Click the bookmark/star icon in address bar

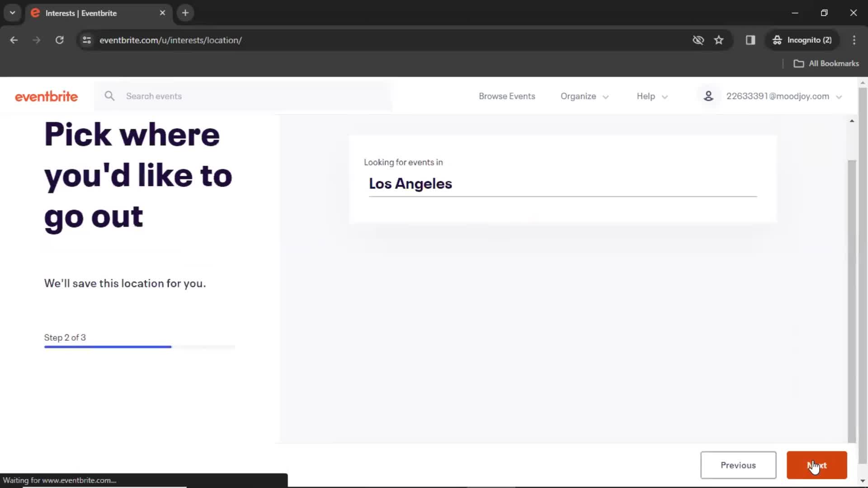(720, 40)
